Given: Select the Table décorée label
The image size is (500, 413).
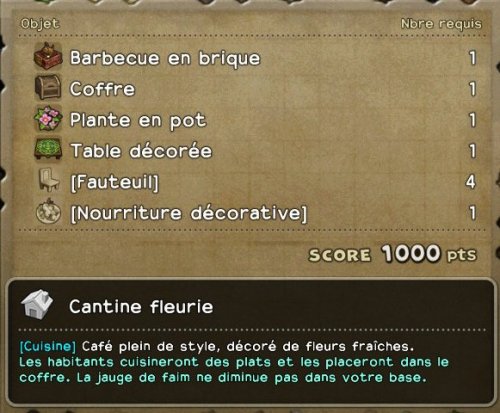Looking at the screenshot, I should pyautogui.click(x=142, y=151).
